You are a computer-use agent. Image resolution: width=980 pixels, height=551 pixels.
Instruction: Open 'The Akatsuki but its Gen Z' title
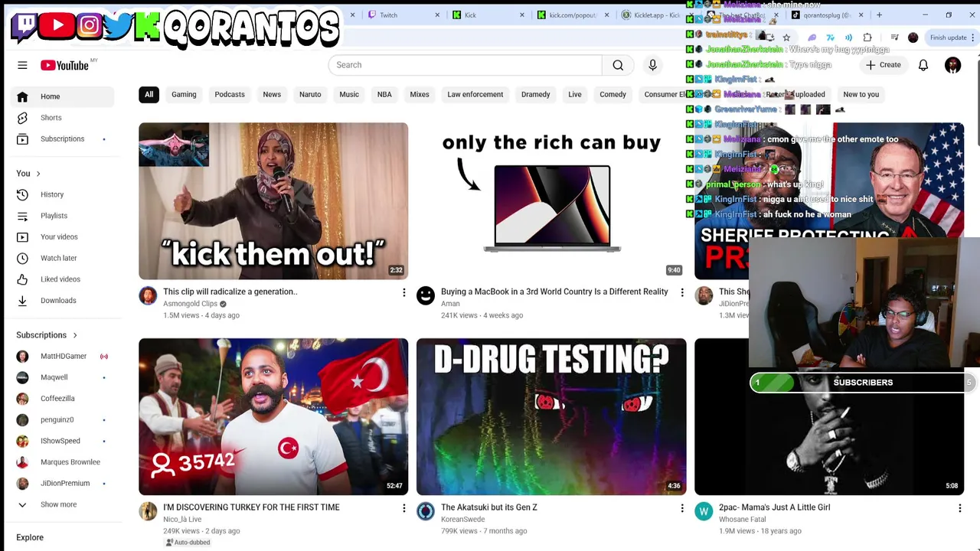489,507
